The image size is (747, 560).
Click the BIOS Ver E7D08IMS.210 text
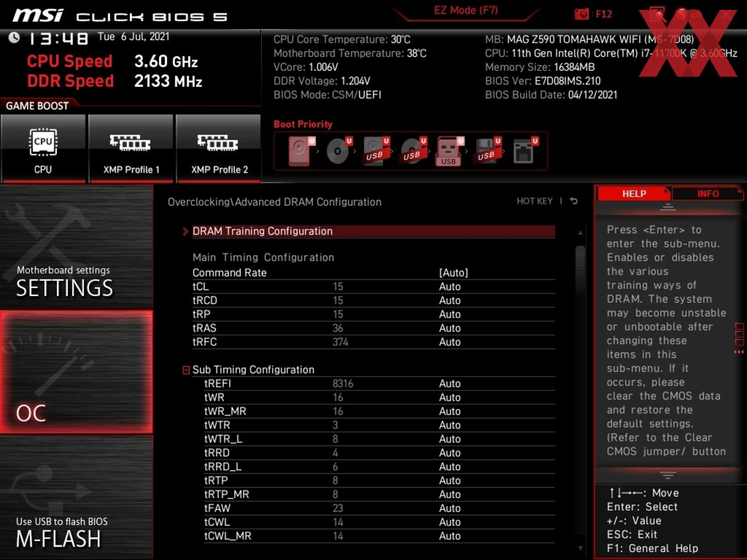[543, 81]
